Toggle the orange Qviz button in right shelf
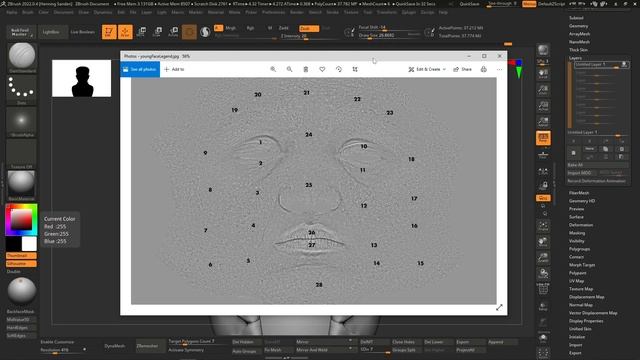The height and width of the screenshot is (360, 640). [543, 198]
